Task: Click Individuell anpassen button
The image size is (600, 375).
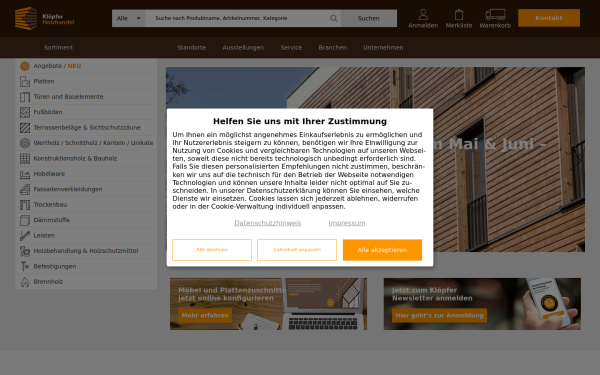Action: [297, 250]
